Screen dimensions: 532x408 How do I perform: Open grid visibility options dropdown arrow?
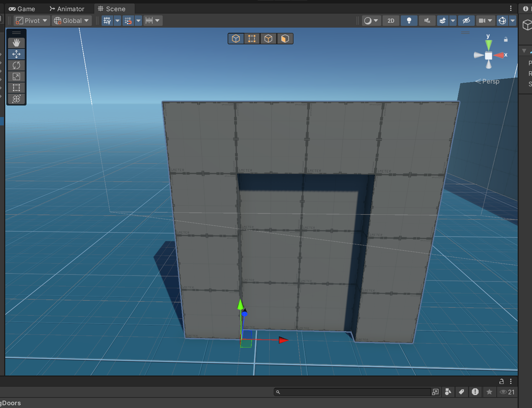pos(118,21)
